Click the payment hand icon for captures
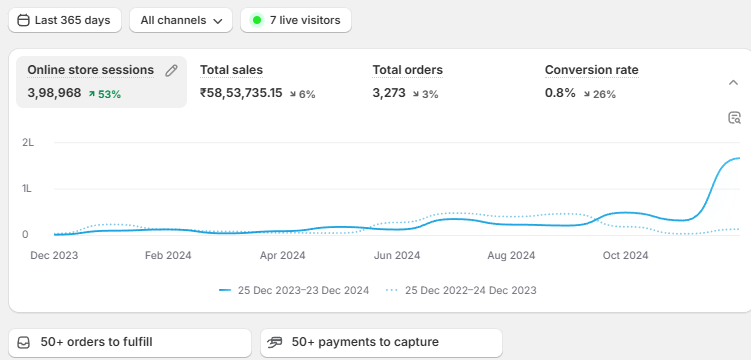The width and height of the screenshot is (751, 360). click(x=275, y=343)
